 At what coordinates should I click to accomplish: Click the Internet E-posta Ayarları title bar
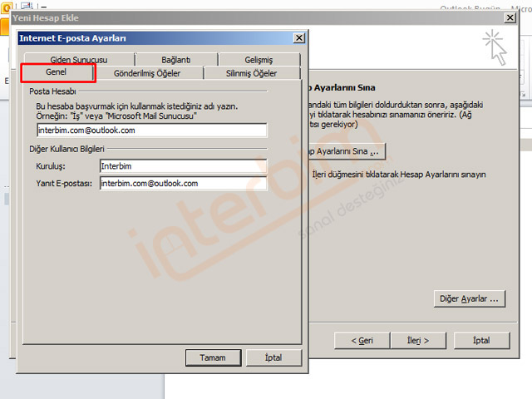(150, 37)
